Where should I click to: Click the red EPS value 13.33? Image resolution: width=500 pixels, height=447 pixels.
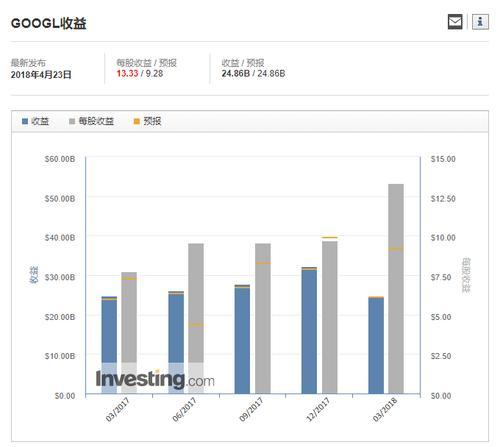pos(127,73)
